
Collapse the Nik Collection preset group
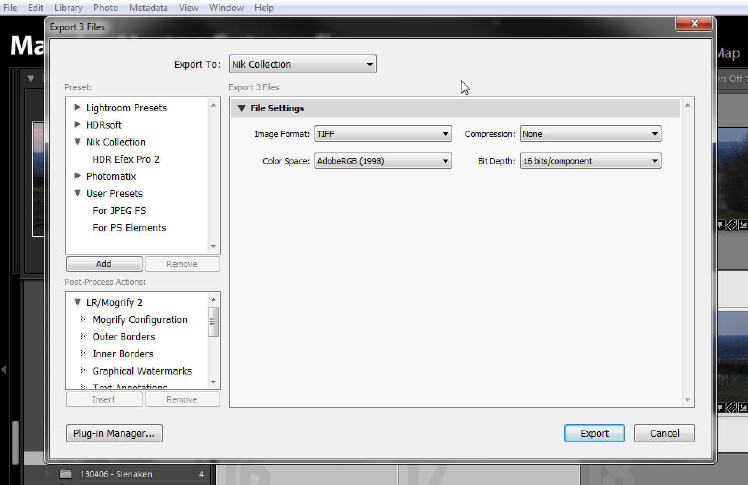(x=77, y=142)
